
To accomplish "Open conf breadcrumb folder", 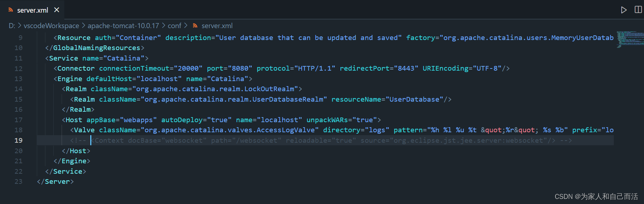I will [x=174, y=26].
